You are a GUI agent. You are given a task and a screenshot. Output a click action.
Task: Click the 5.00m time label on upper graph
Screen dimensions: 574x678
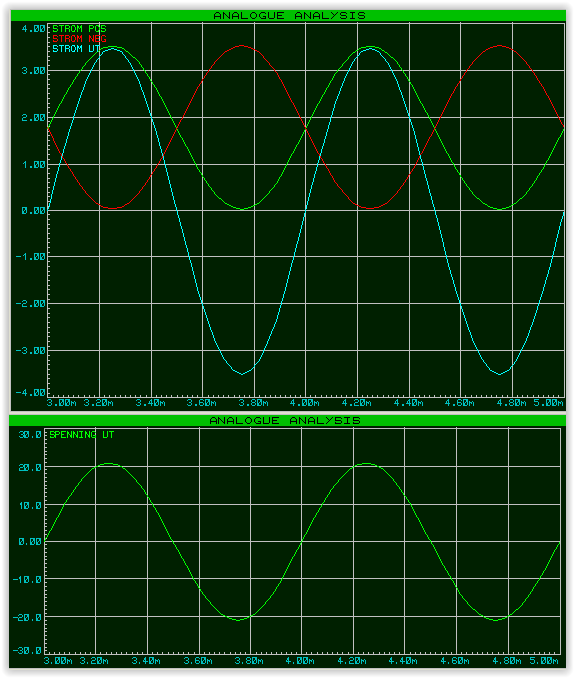click(x=548, y=403)
